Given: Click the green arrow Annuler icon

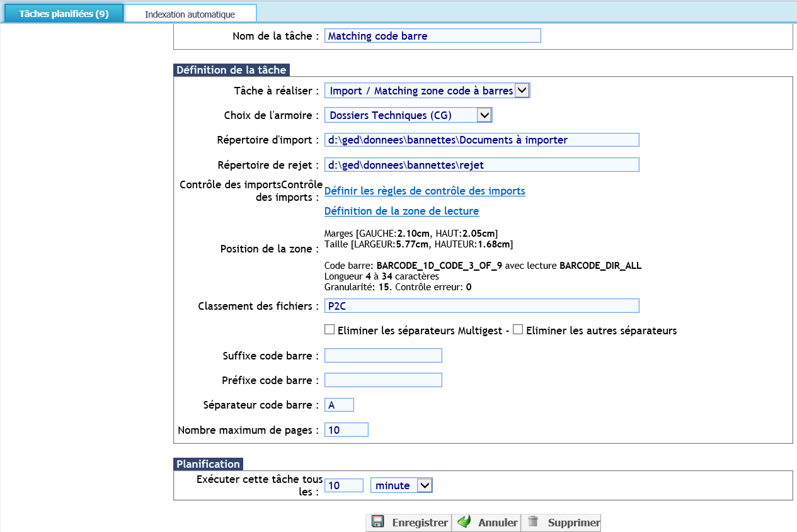Looking at the screenshot, I should click(464, 522).
